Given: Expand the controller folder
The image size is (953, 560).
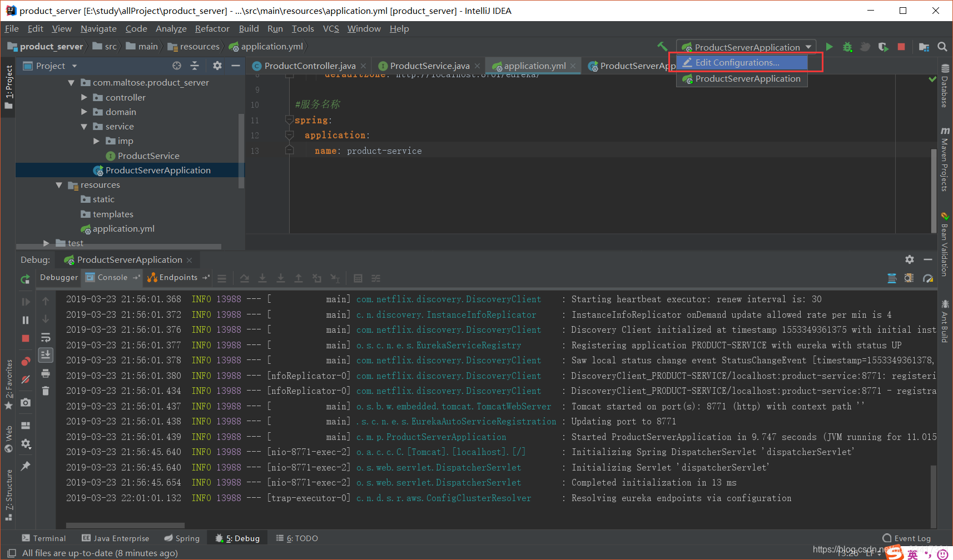Looking at the screenshot, I should click(84, 97).
